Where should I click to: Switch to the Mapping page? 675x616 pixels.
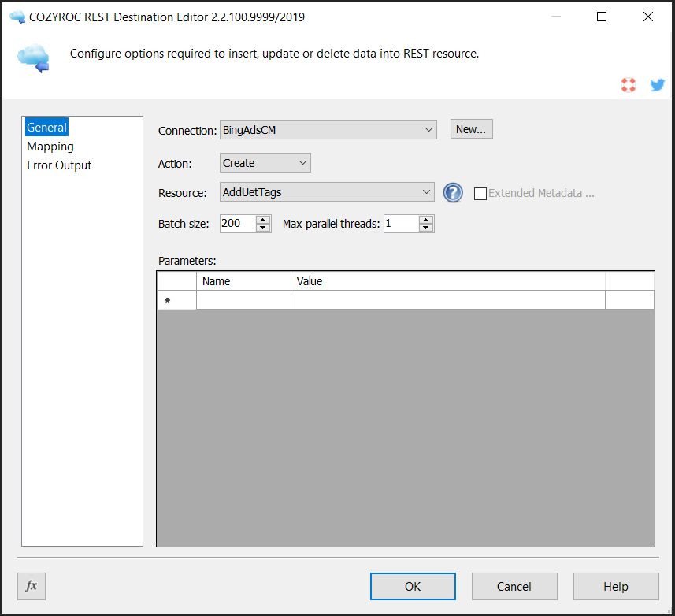(x=50, y=147)
